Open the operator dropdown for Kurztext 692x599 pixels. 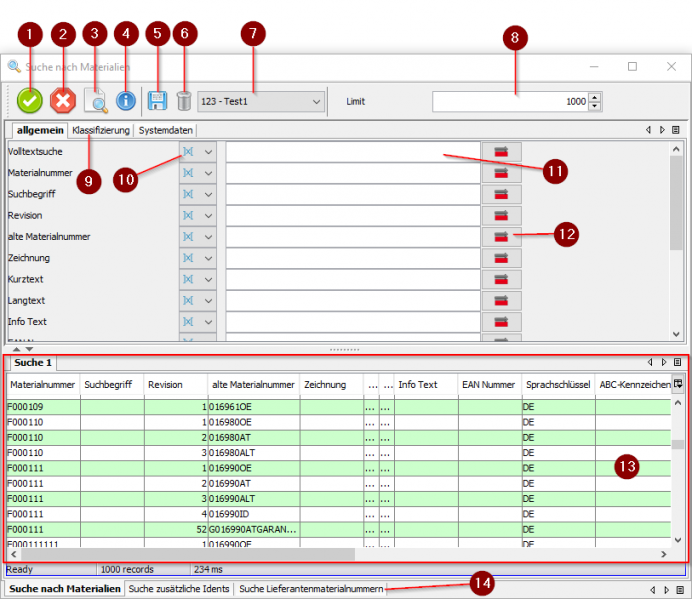point(209,279)
